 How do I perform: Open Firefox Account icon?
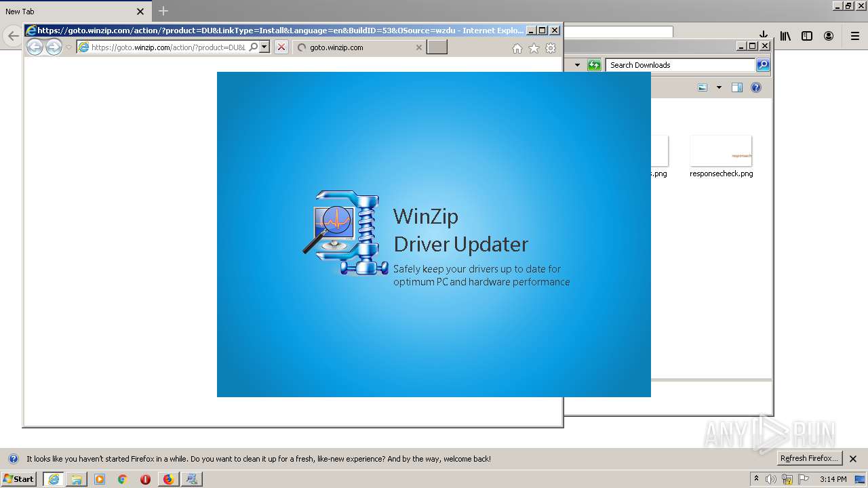tap(829, 36)
